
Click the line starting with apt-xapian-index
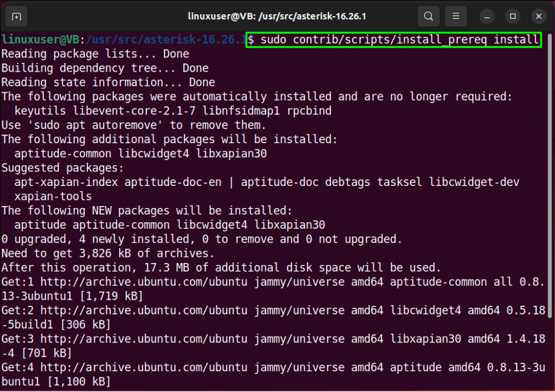click(x=267, y=182)
